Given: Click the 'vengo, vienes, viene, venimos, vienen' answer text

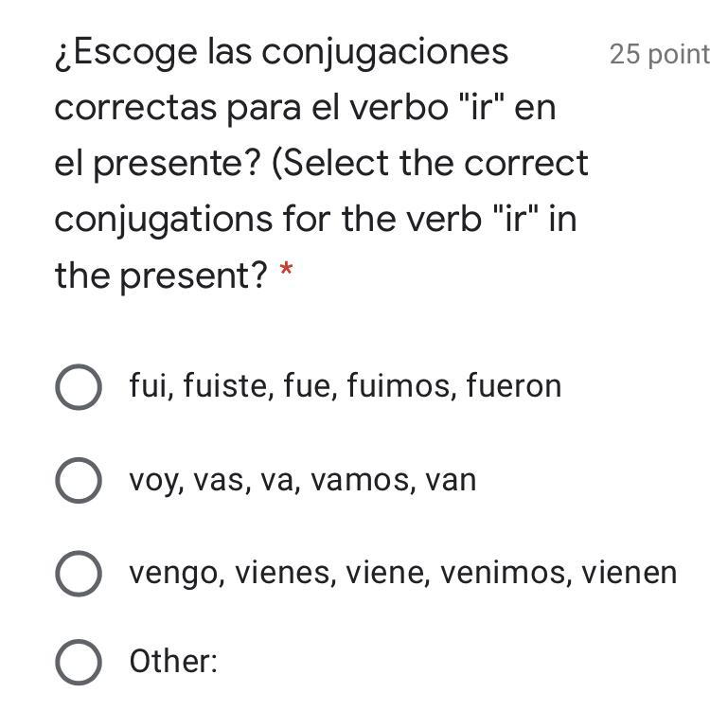Looking at the screenshot, I should point(403,573).
